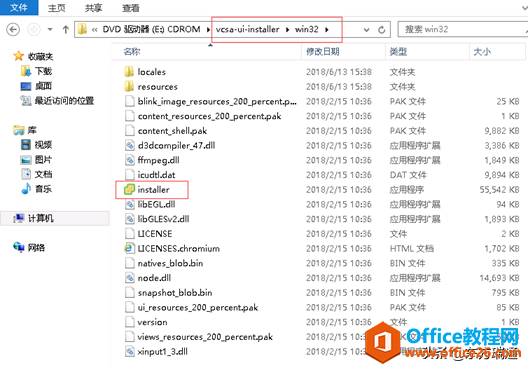
Task: Expand arrow after win32 breadcrumb
Action: tap(327, 30)
